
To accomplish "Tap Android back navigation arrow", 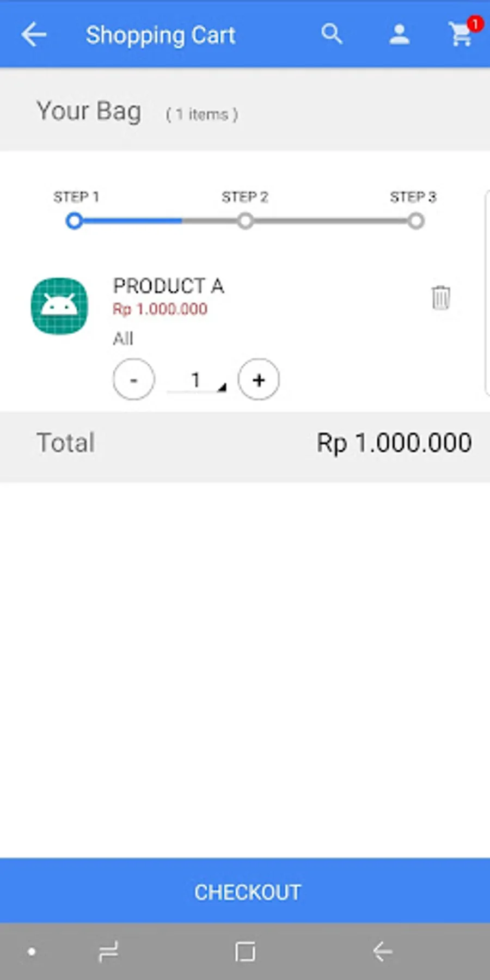I will click(x=383, y=952).
